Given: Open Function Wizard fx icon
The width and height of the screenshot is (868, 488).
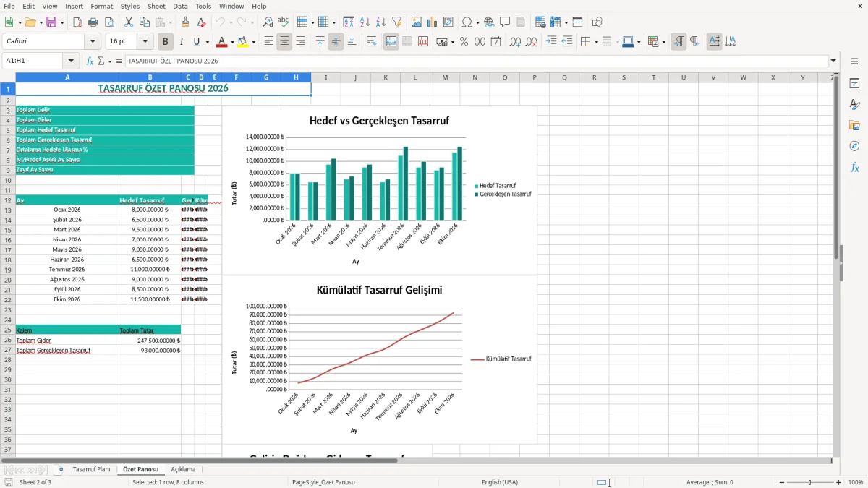Looking at the screenshot, I should (x=90, y=61).
